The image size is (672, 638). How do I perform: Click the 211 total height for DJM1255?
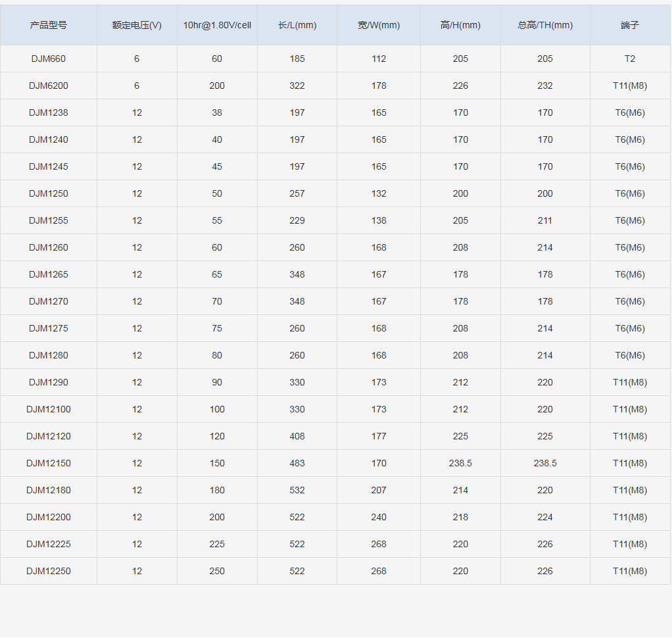(x=545, y=221)
